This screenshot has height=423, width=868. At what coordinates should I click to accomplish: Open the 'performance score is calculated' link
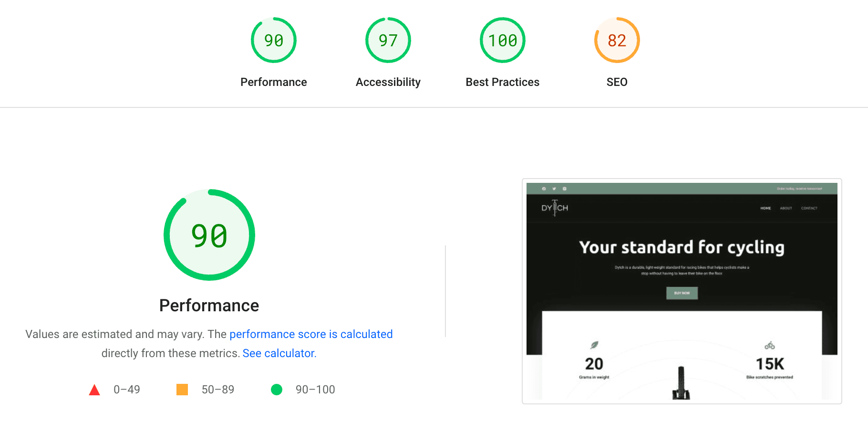click(311, 334)
